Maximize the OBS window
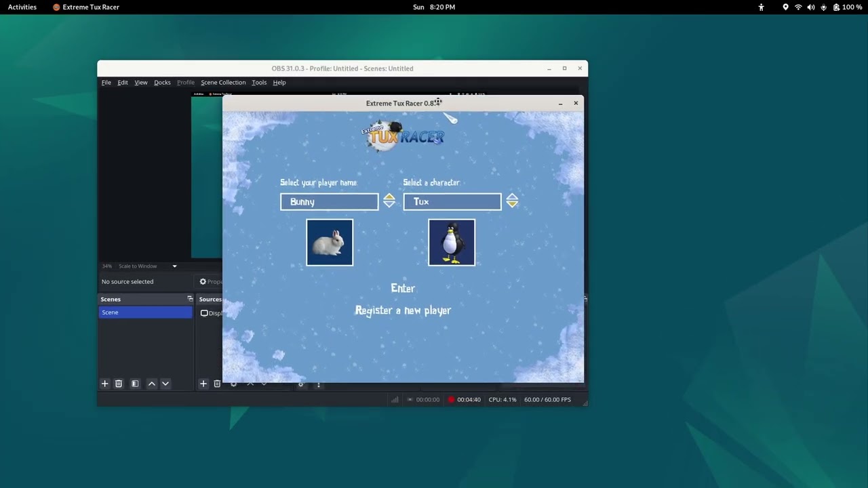Screen dimensions: 868x488 point(564,68)
